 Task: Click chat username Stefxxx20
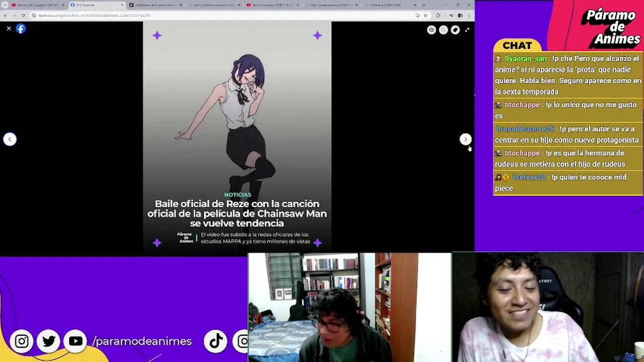pos(529,177)
